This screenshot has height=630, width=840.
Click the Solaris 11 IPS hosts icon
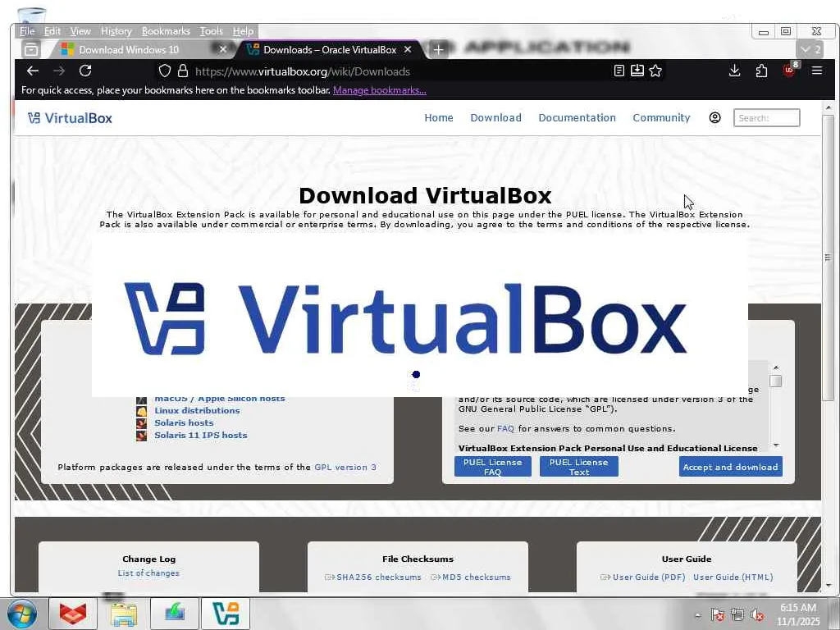(141, 436)
